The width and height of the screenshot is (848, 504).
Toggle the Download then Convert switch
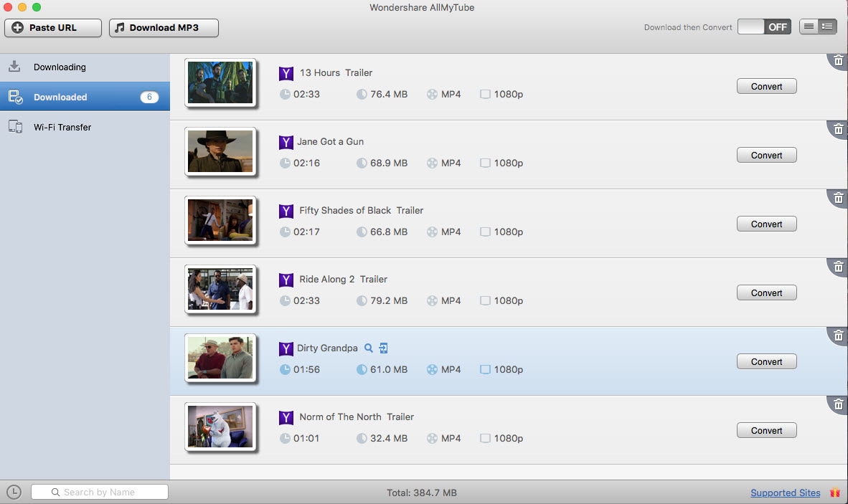pyautogui.click(x=764, y=27)
